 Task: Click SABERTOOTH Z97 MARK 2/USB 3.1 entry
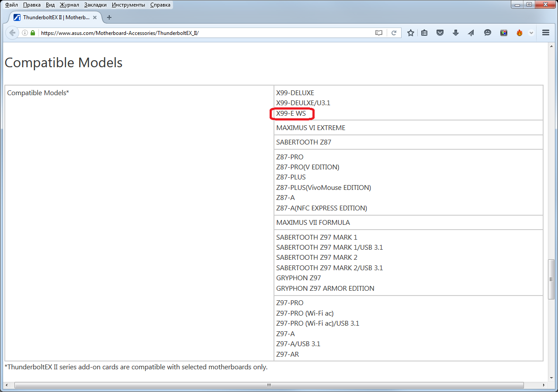point(329,268)
